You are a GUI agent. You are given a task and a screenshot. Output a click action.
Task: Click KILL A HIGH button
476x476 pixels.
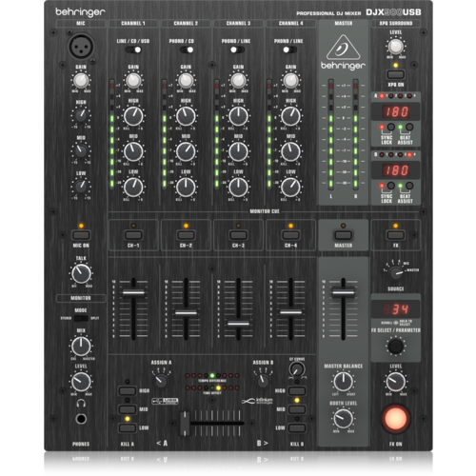[128, 390]
